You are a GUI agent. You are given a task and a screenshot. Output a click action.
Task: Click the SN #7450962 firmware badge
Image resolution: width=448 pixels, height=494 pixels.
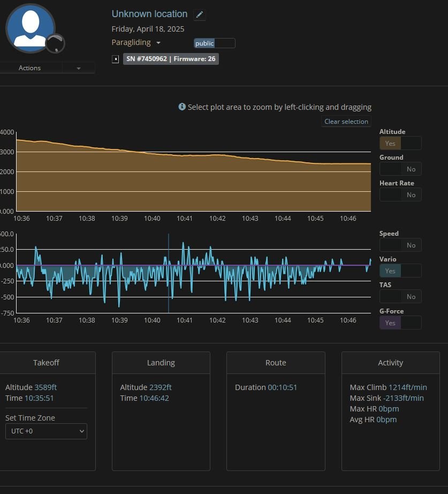(x=171, y=59)
